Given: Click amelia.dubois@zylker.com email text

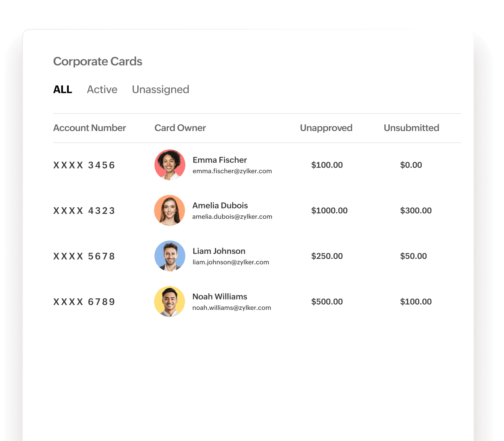Looking at the screenshot, I should pyautogui.click(x=232, y=216).
